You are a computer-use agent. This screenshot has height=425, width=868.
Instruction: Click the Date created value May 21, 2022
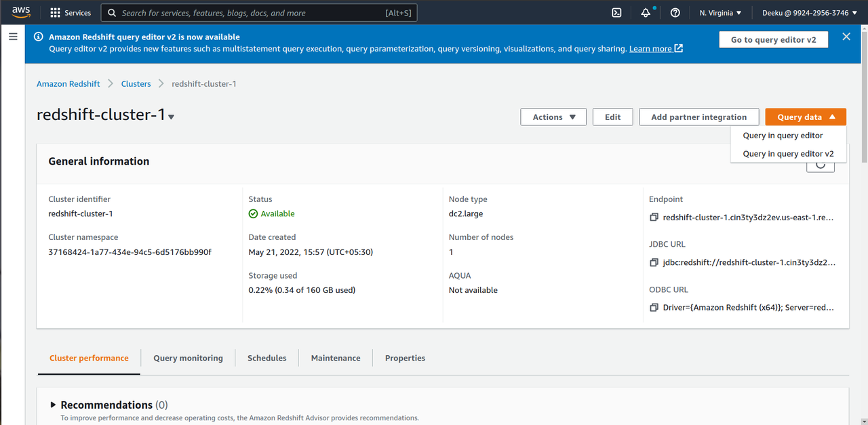pyautogui.click(x=311, y=252)
